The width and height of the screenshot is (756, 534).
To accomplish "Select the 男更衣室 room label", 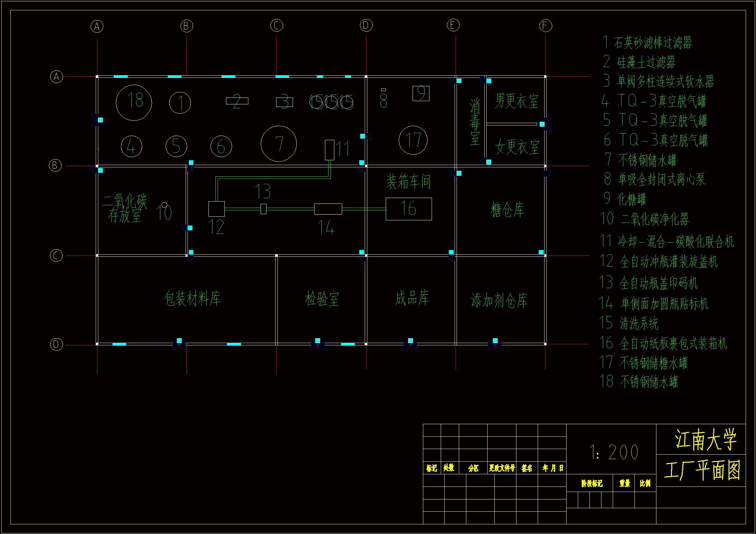I will tap(517, 101).
